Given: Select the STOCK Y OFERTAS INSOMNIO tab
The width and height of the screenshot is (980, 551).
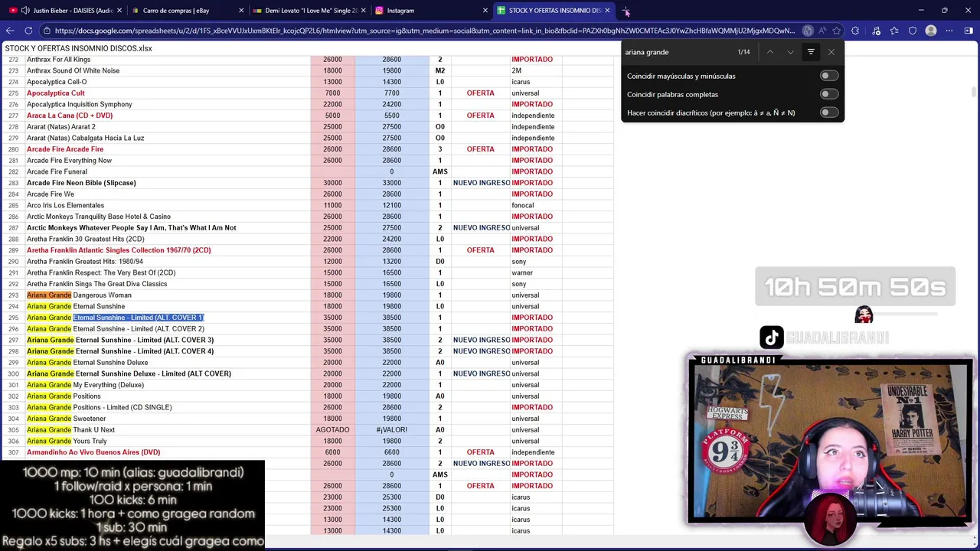Looking at the screenshot, I should 553,11.
